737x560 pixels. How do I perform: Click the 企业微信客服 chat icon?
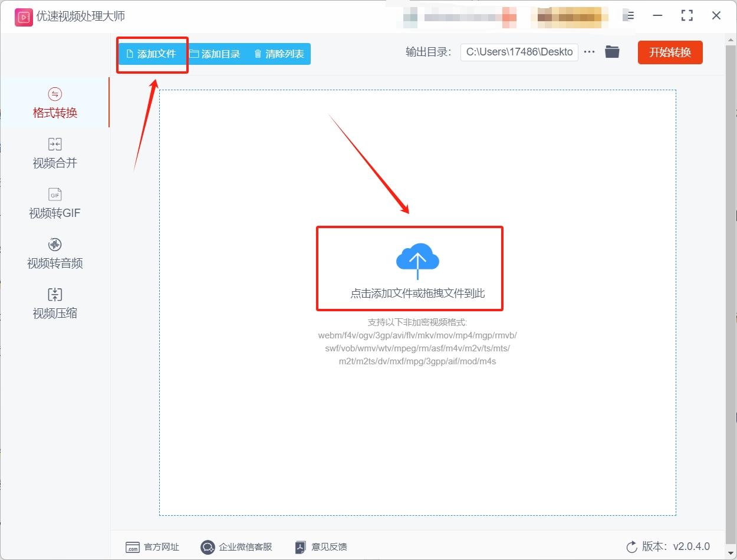pos(207,547)
